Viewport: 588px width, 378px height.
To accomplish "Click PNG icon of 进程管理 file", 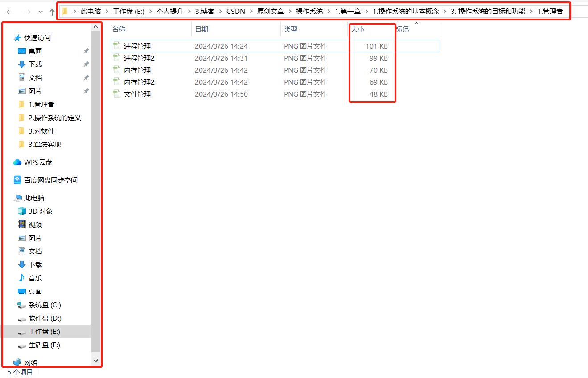I will coord(117,46).
